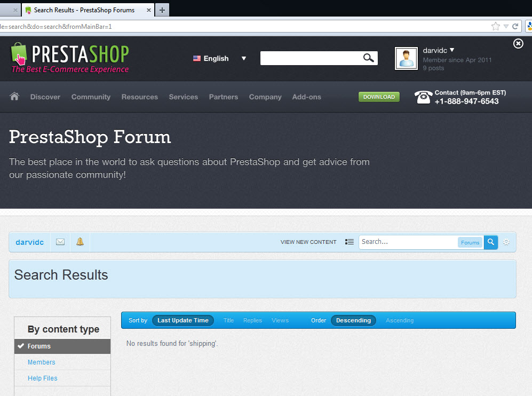Open the address bar history dropdown arrow

click(506, 27)
